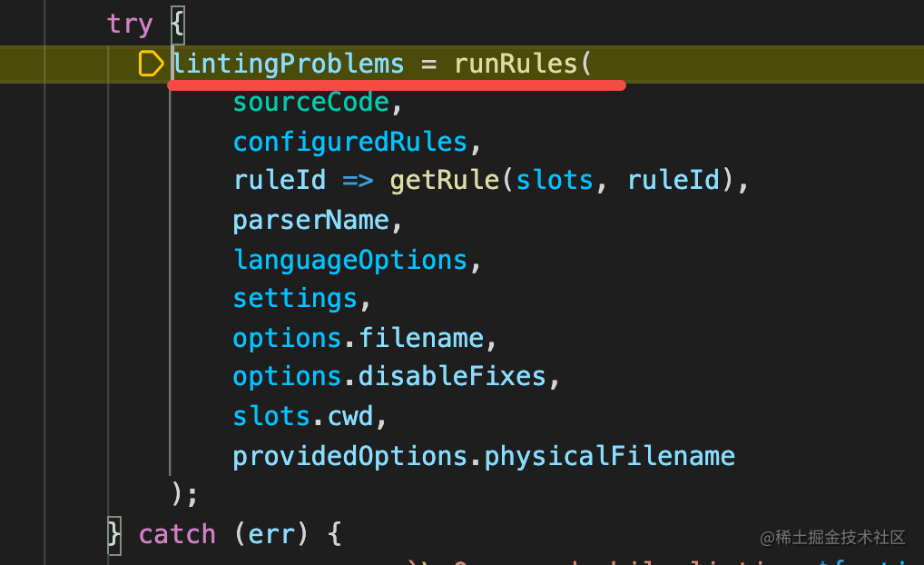Click the opening brace after try
The image size is (924, 565).
pyautogui.click(x=177, y=25)
